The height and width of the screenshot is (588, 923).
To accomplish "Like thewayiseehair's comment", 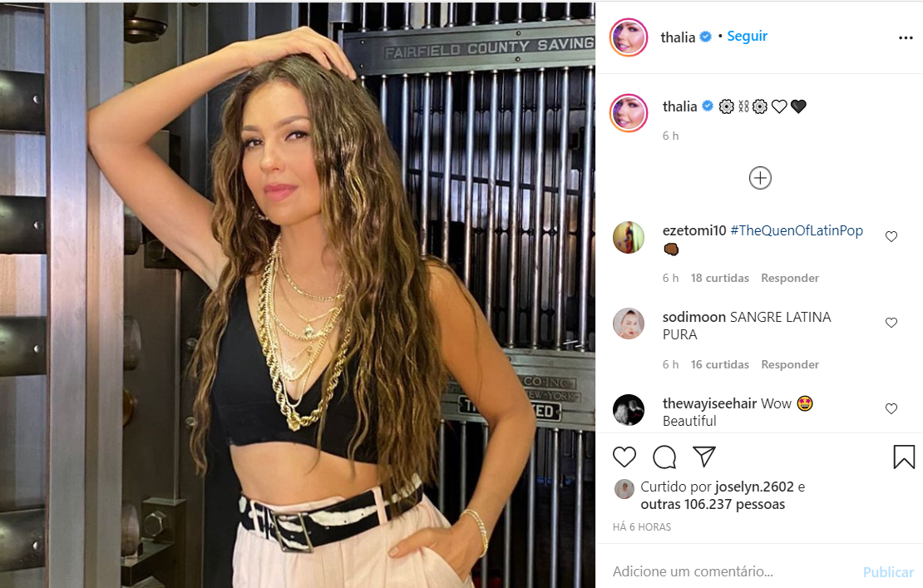I will tap(891, 408).
